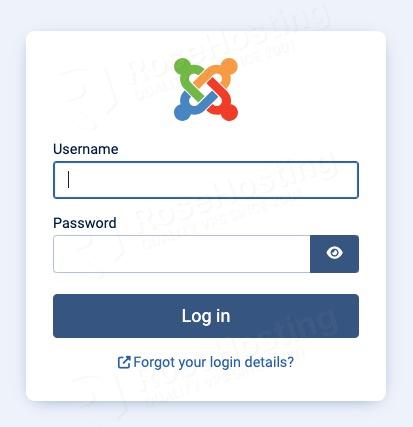Click the green segment of Joomla logo
413x427 pixels.
(188, 75)
